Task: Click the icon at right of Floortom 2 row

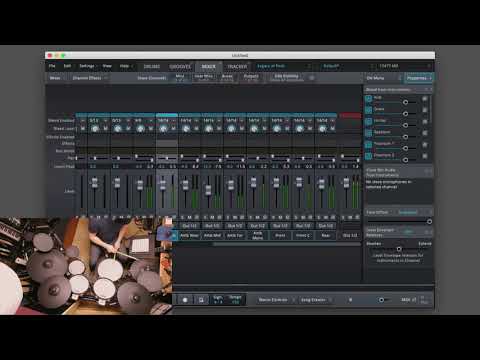Action: [x=425, y=156]
